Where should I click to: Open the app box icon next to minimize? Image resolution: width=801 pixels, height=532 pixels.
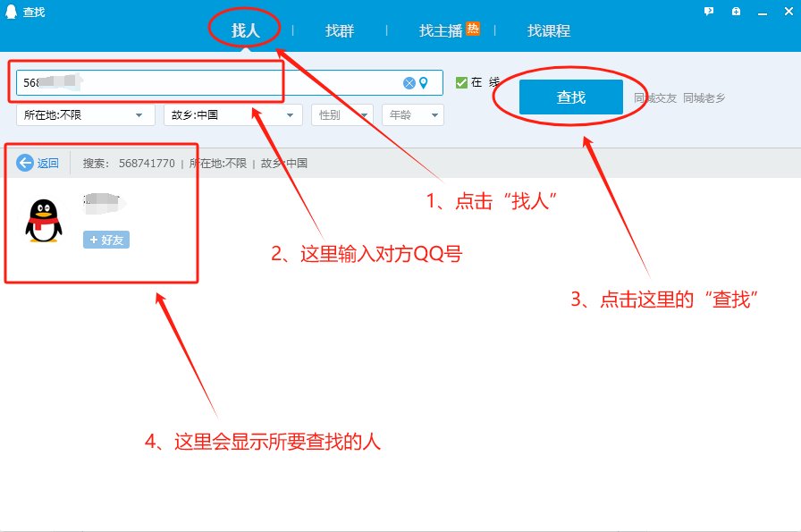(736, 11)
